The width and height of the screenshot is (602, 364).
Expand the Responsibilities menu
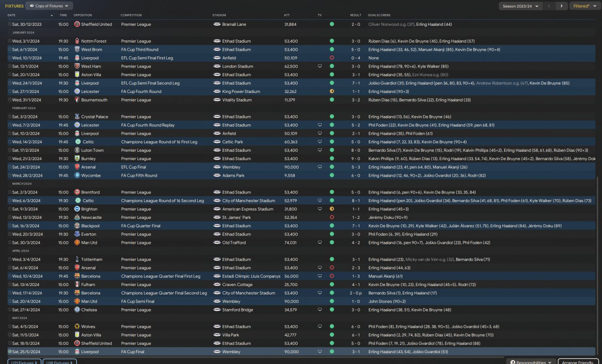[x=531, y=362]
